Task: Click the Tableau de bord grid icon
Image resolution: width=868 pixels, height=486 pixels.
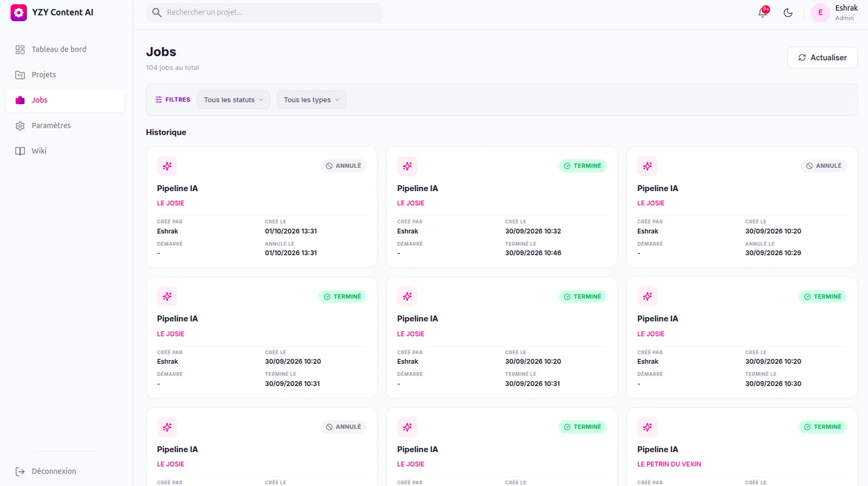Action: click(20, 49)
